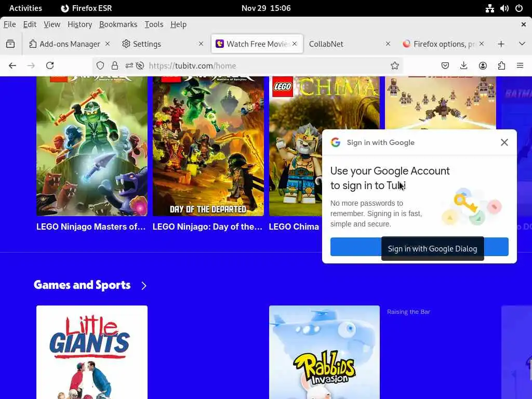This screenshot has height=399, width=532.
Task: Open the clock showing Nov 29 15:06
Action: click(266, 8)
